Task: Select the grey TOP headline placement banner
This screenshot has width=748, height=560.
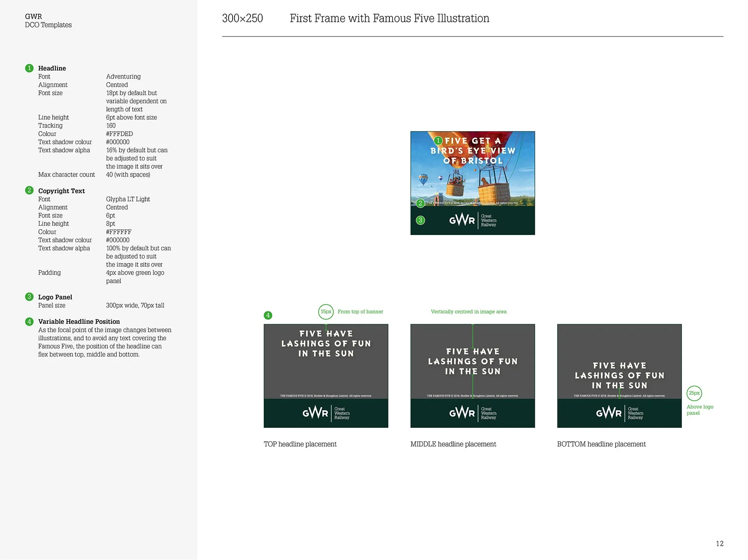Action: (326, 376)
